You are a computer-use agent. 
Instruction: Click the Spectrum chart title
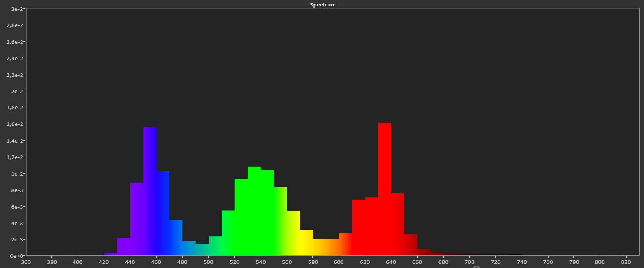(x=323, y=5)
